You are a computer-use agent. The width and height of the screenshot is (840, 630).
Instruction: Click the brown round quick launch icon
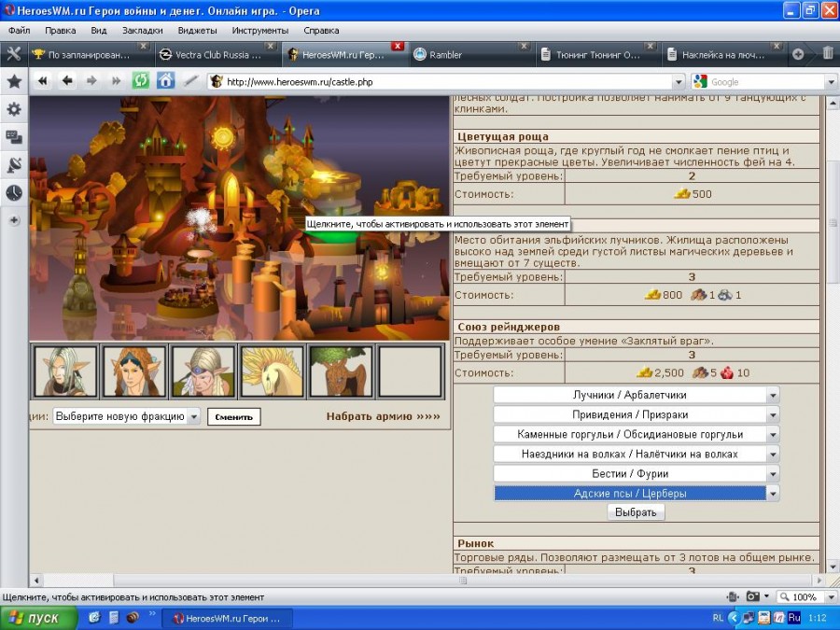click(133, 618)
